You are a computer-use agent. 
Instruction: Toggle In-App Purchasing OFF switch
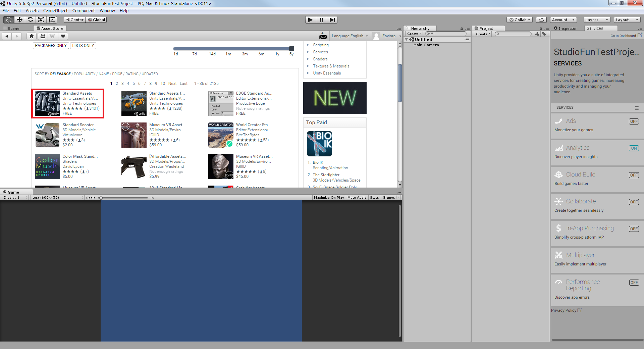coord(634,229)
